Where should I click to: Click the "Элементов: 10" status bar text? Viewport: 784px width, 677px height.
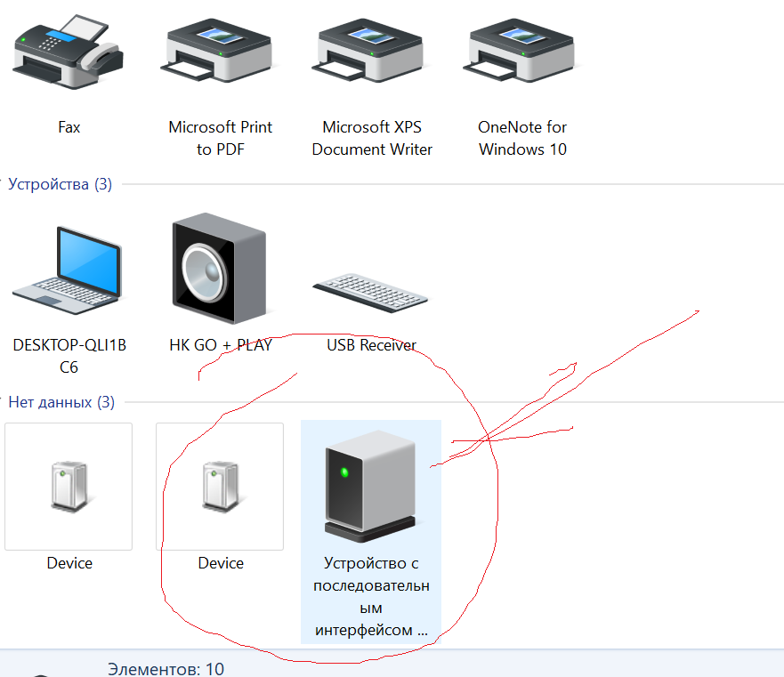(x=166, y=668)
